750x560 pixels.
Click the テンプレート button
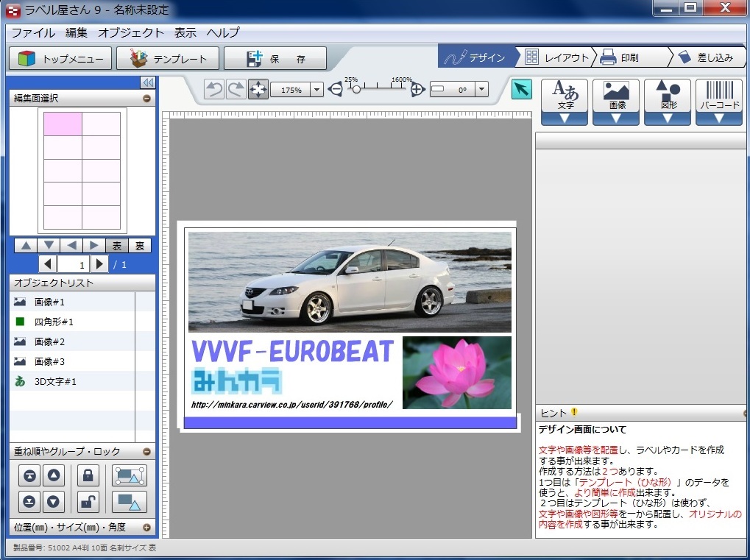(x=168, y=58)
